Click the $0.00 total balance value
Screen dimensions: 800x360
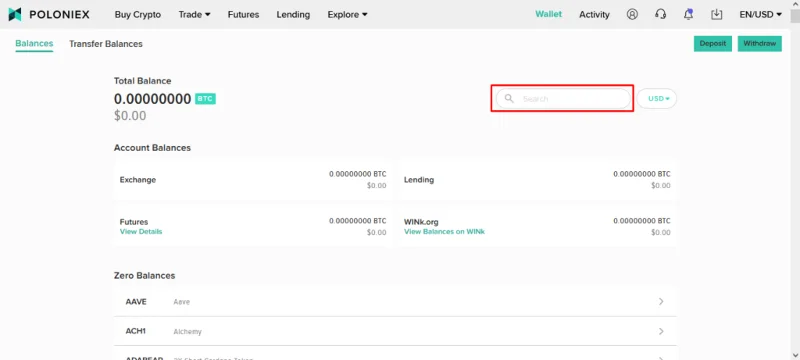(x=130, y=116)
